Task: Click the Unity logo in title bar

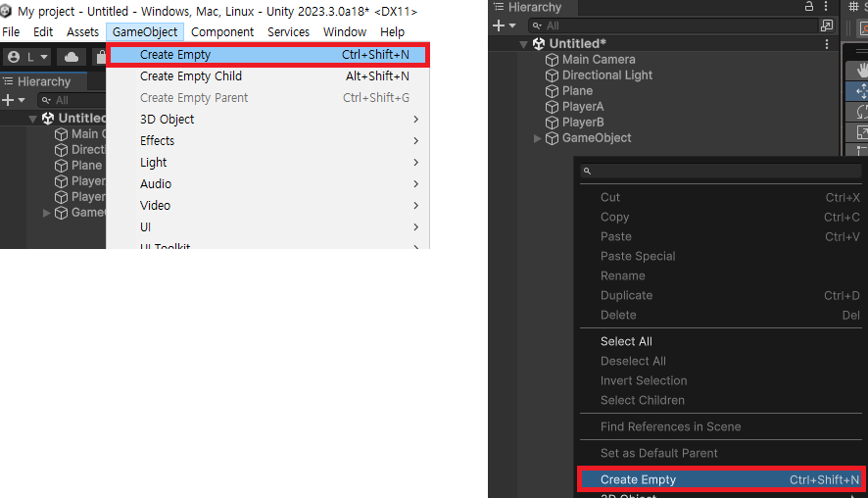Action: [x=6, y=11]
